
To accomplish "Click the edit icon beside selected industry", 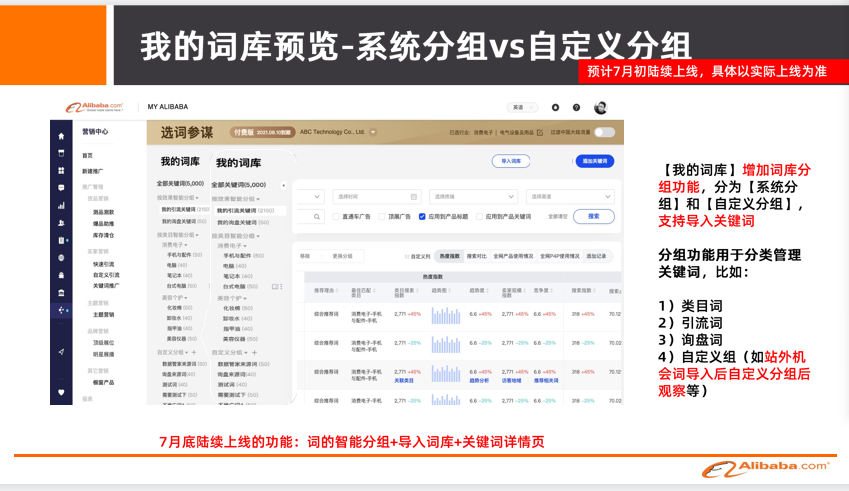I will pyautogui.click(x=539, y=132).
